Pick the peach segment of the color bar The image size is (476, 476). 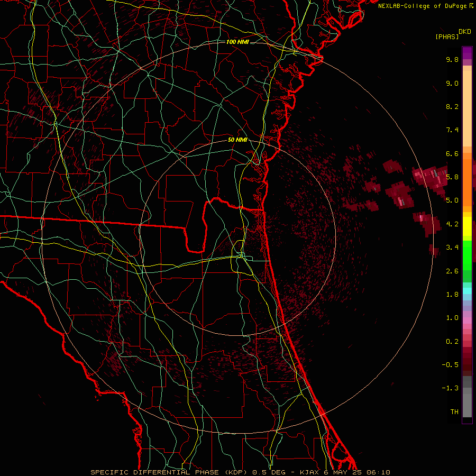467,108
